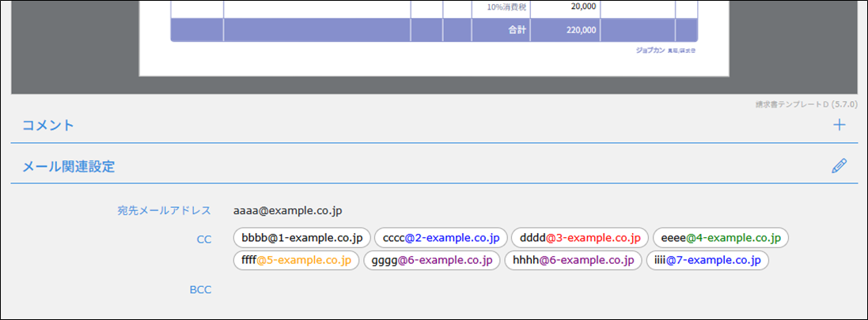Image resolution: width=868 pixels, height=320 pixels.
Task: Select the メール関連設定 section header
Action: pos(68,167)
